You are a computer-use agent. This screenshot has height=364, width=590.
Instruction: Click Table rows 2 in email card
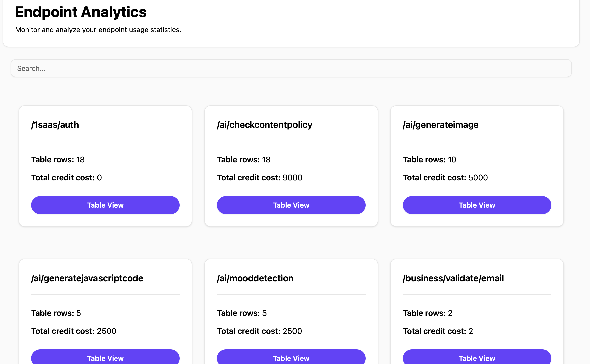coord(427,313)
